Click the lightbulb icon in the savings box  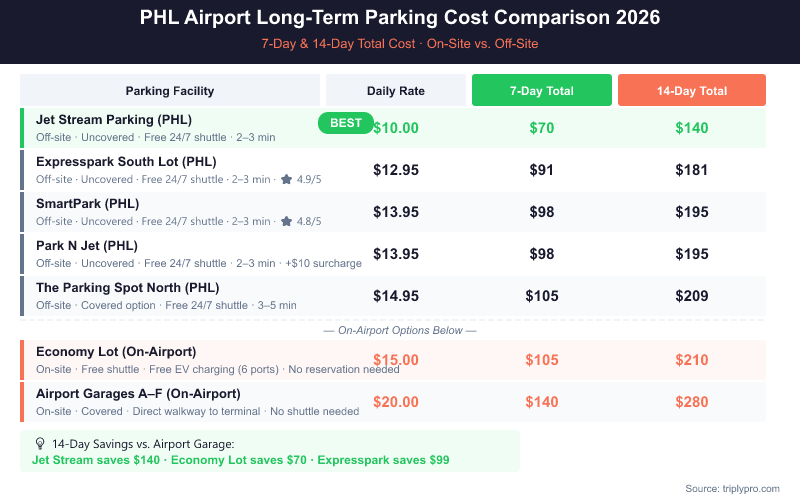click(40, 443)
